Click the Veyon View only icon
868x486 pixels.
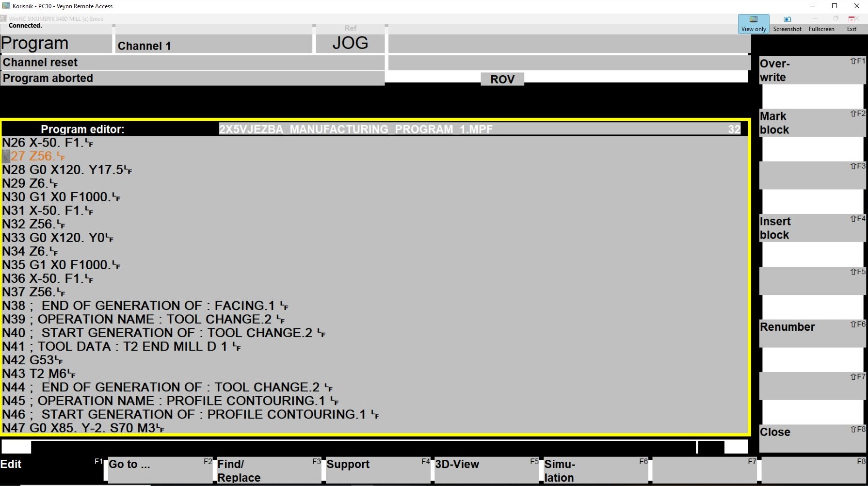point(753,23)
